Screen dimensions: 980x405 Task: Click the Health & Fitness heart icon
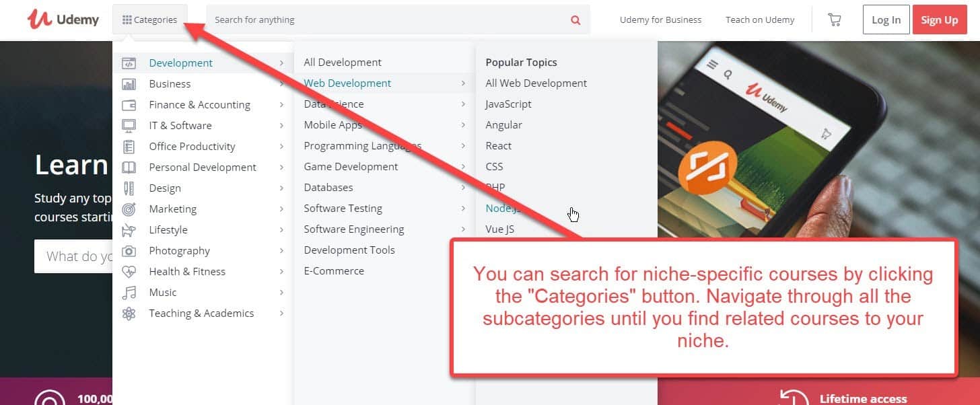point(129,271)
